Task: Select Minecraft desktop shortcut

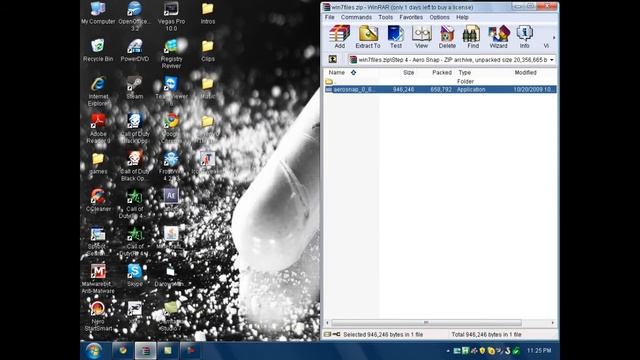Action: (x=171, y=238)
